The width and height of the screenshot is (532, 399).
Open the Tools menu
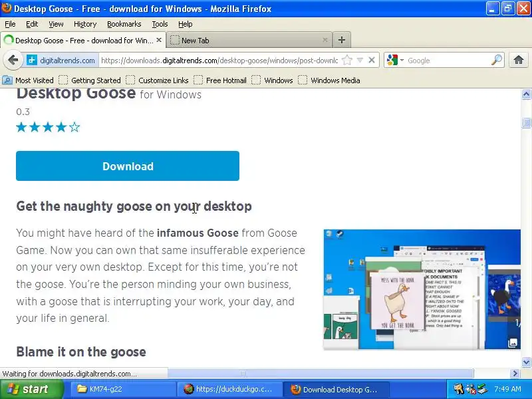coord(160,24)
